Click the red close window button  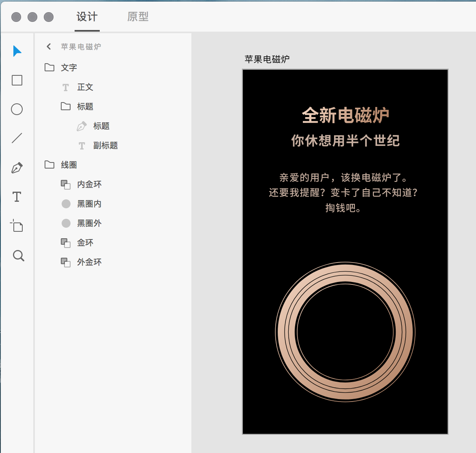tap(16, 17)
